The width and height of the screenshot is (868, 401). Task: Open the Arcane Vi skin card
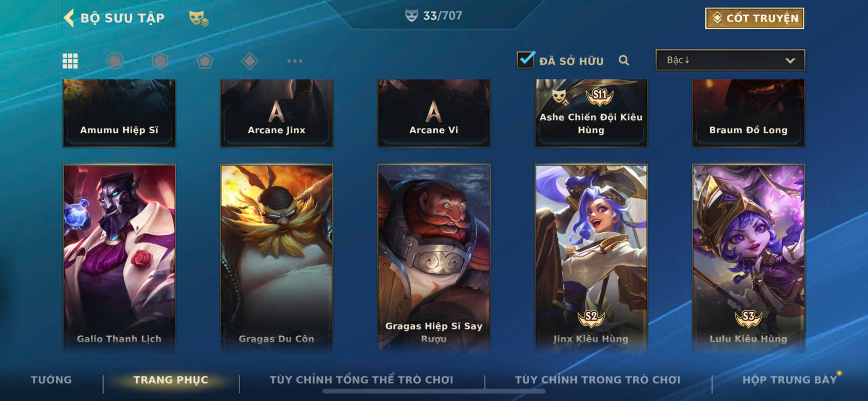434,113
